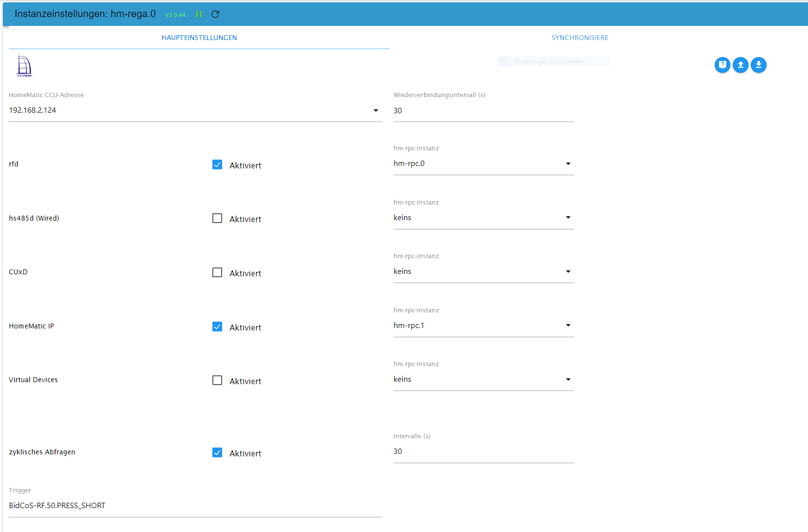Click the rfd row label

[x=14, y=164]
